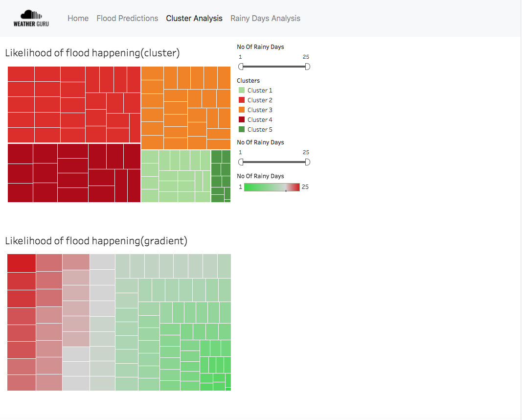Click the Cluster 2 red legend swatch
The height and width of the screenshot is (420, 522).
(242, 100)
